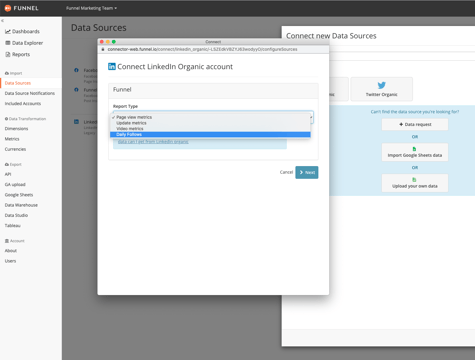The width and height of the screenshot is (475, 360).
Task: Select Video metrics option
Action: click(x=210, y=129)
